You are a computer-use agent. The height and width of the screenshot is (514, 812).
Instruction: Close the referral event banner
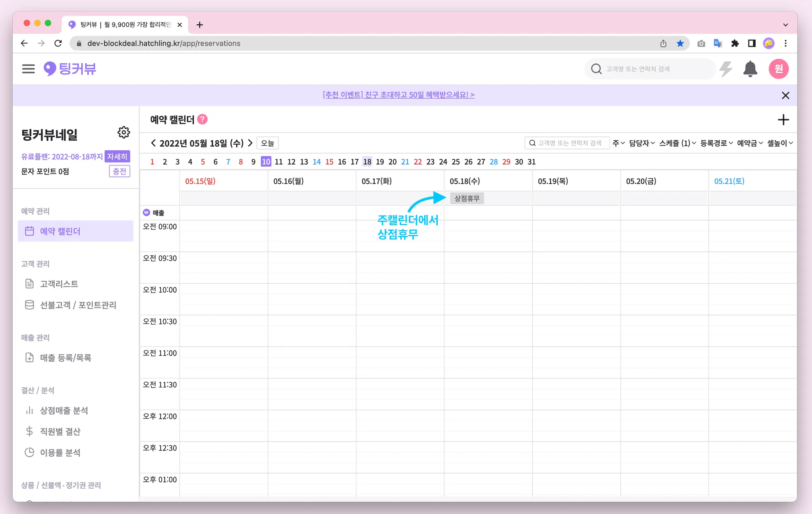coord(785,95)
